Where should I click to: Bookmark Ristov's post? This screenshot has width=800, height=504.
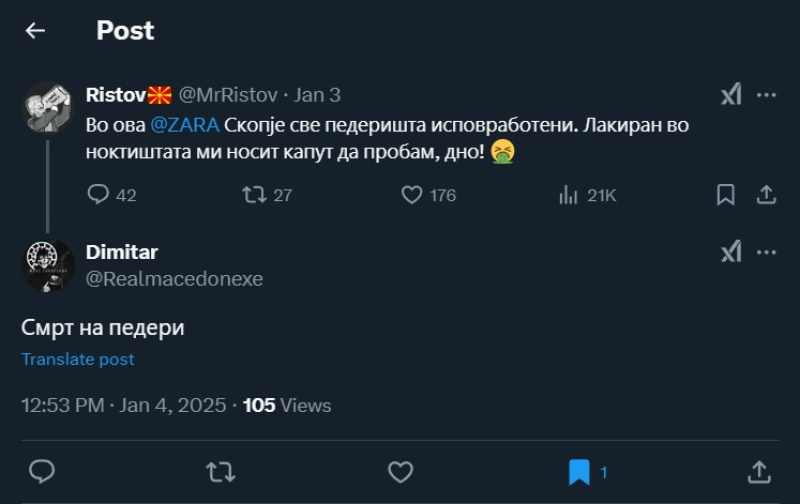click(x=726, y=194)
